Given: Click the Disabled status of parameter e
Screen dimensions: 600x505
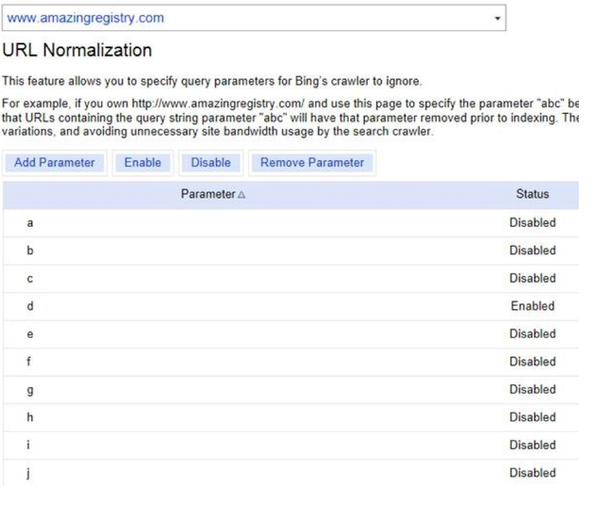Looking at the screenshot, I should click(x=533, y=334).
